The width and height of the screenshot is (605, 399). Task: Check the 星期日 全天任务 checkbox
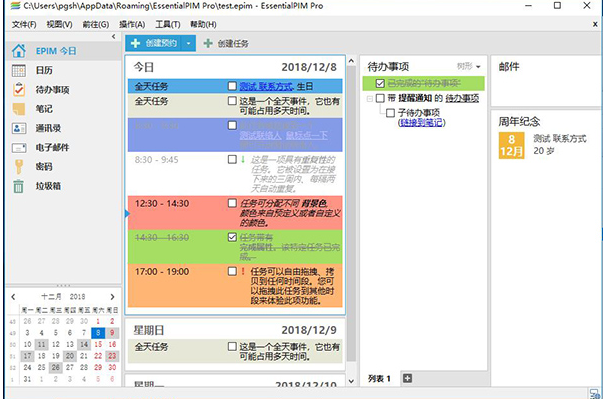click(232, 347)
